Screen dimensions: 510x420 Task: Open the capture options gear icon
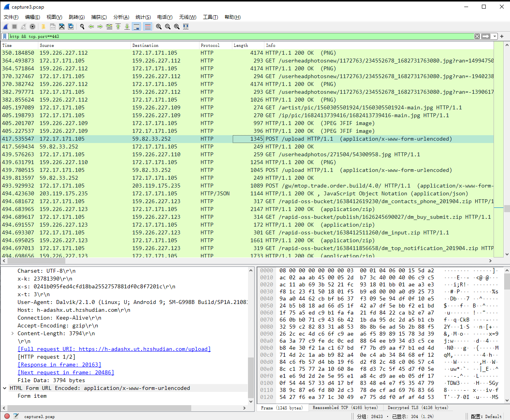click(32, 27)
